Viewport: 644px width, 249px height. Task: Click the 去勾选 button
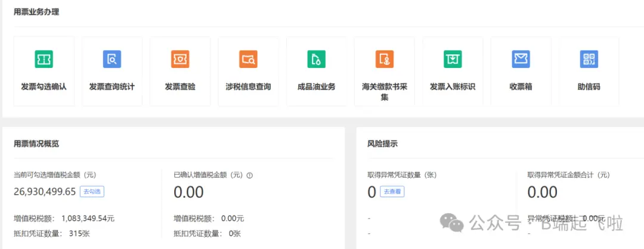point(92,192)
